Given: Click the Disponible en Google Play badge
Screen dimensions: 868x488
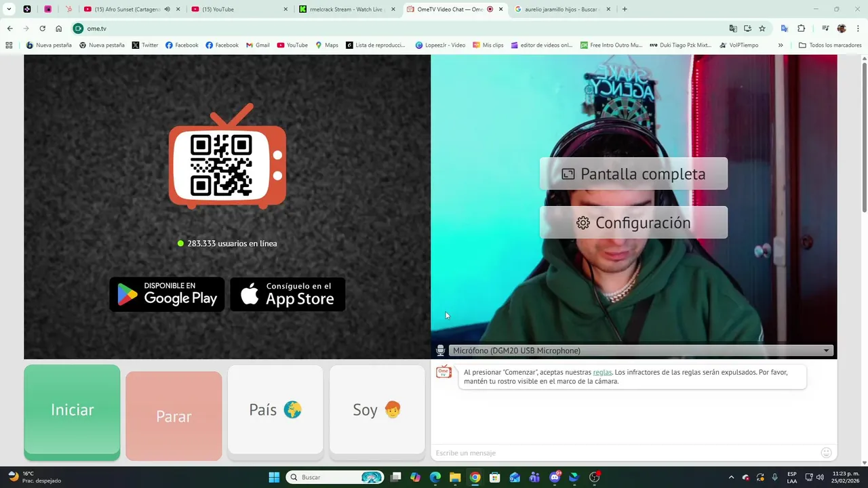Looking at the screenshot, I should point(167,294).
